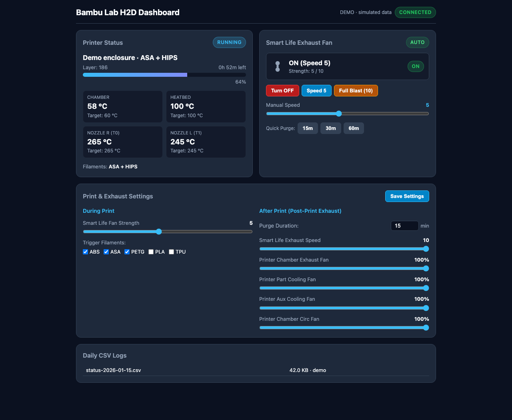This screenshot has height=420, width=512.
Task: Activate Full Blast (10) mode
Action: tap(356, 90)
